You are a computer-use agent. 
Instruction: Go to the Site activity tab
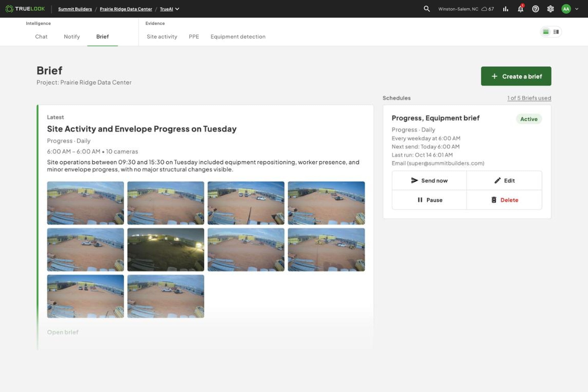(x=162, y=37)
